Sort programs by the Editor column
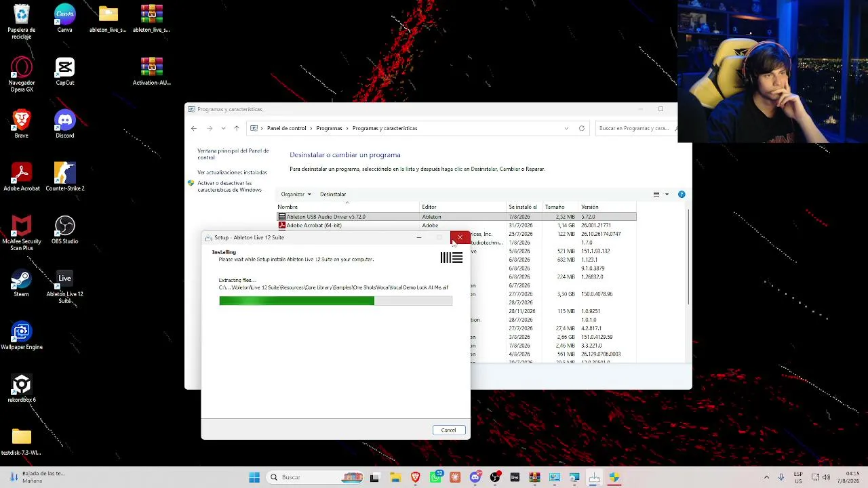 (463, 207)
